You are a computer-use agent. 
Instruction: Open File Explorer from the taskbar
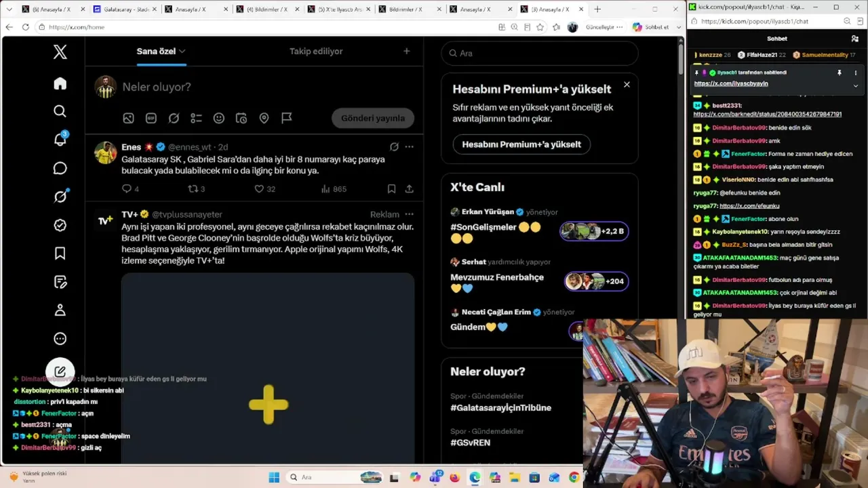[x=514, y=477]
